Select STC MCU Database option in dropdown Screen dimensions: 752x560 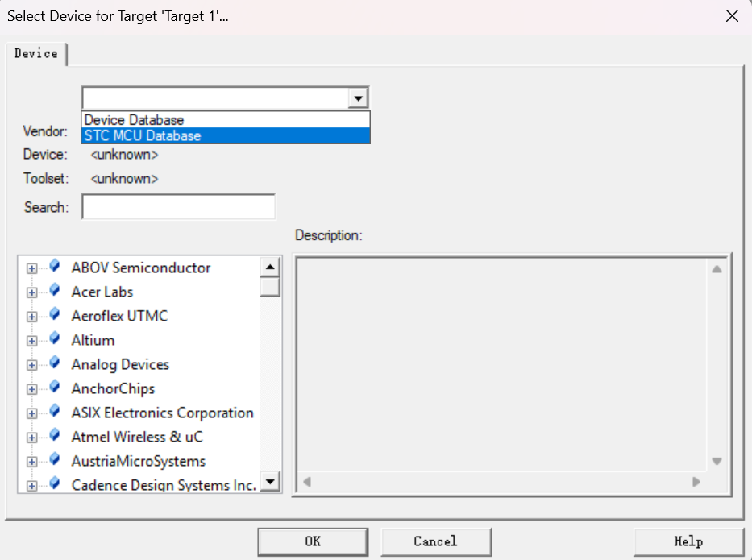point(226,135)
